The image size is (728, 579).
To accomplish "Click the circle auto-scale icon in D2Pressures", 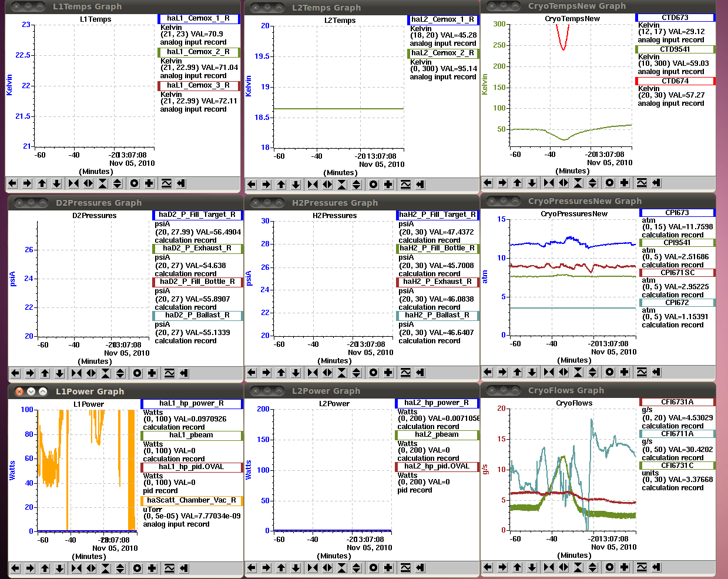I will click(137, 373).
